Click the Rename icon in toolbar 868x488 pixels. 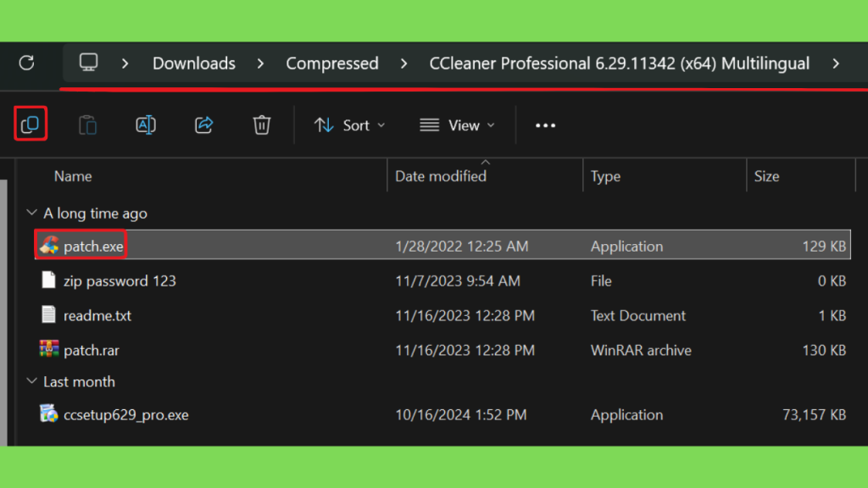click(146, 125)
